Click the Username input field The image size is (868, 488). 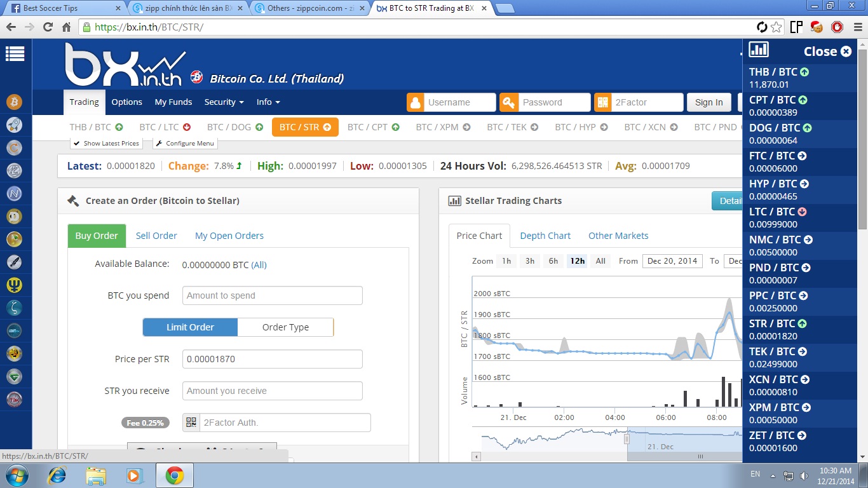459,102
